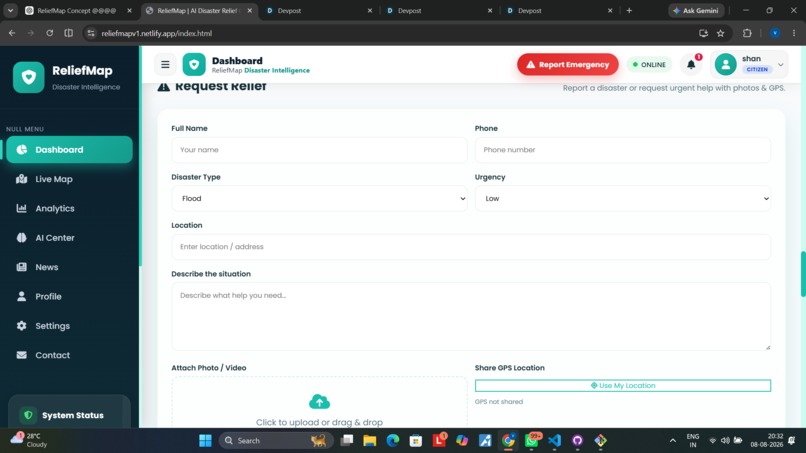
Task: Click the upload or drag & drop area
Action: point(319,402)
